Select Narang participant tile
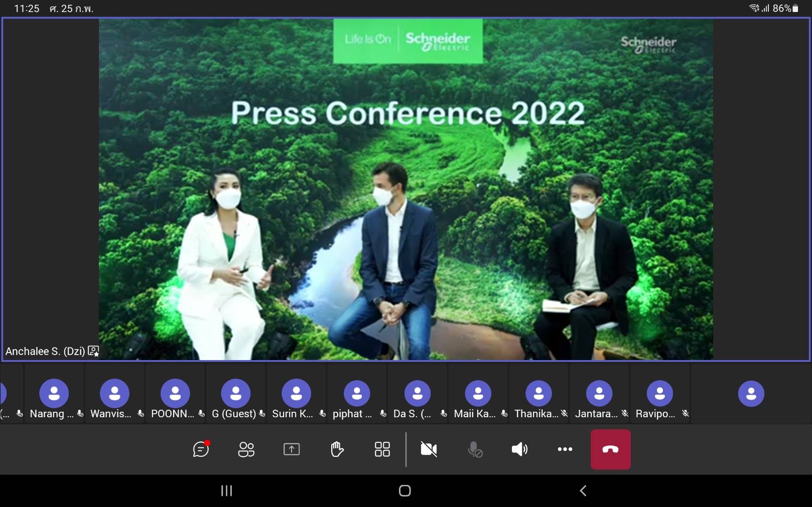The height and width of the screenshot is (507, 812). 54,394
